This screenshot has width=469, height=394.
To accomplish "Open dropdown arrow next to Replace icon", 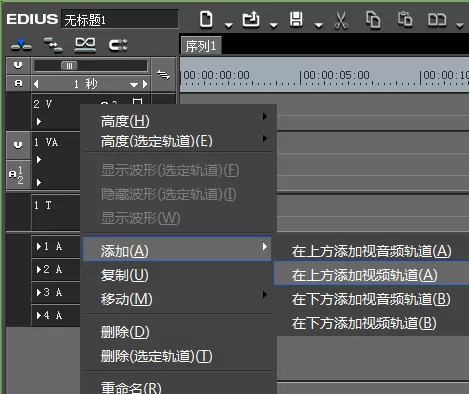I will [x=460, y=25].
